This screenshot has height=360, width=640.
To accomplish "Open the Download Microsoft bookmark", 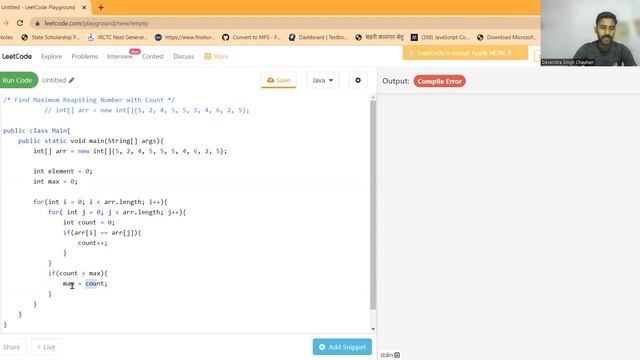I will pyautogui.click(x=507, y=37).
